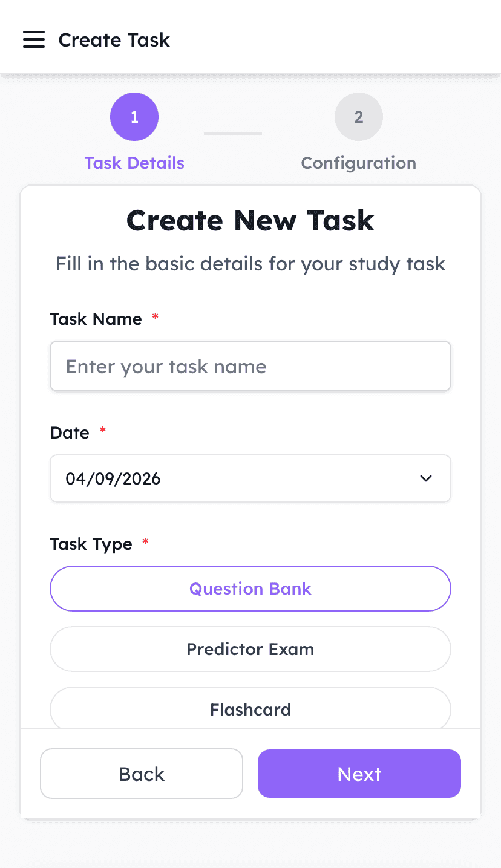Click the Task Type section label

point(91,544)
